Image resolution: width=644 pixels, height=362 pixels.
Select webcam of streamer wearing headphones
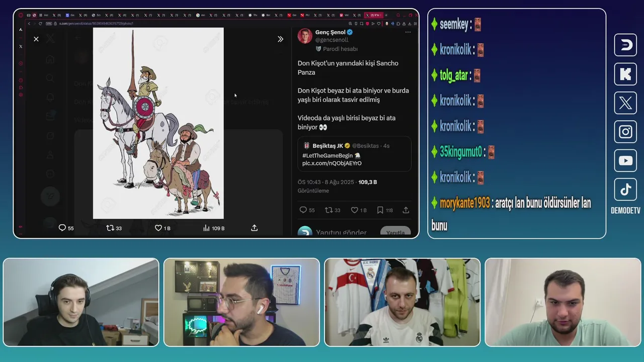click(81, 302)
